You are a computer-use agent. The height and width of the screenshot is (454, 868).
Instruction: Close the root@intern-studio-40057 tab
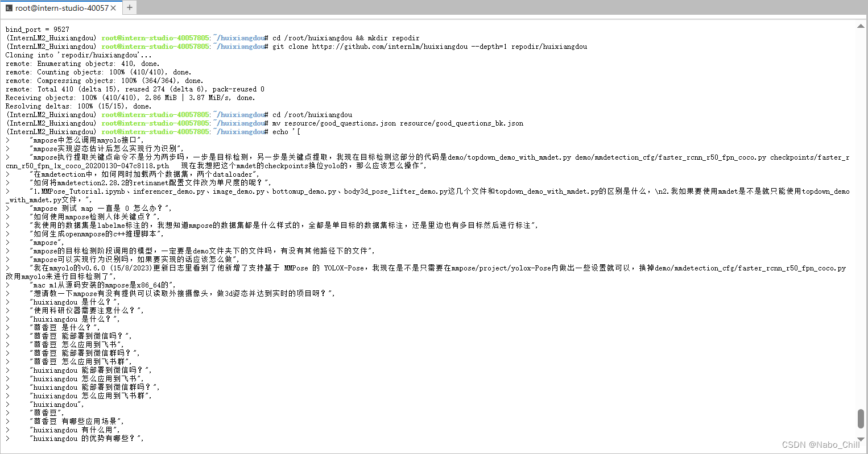pyautogui.click(x=114, y=8)
